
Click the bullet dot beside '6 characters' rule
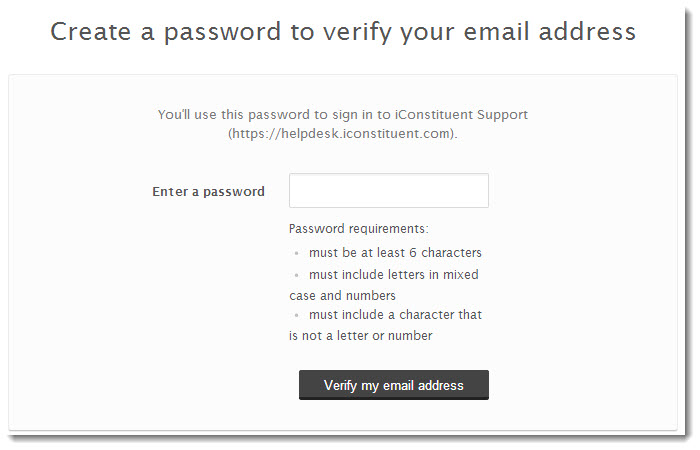tap(296, 254)
